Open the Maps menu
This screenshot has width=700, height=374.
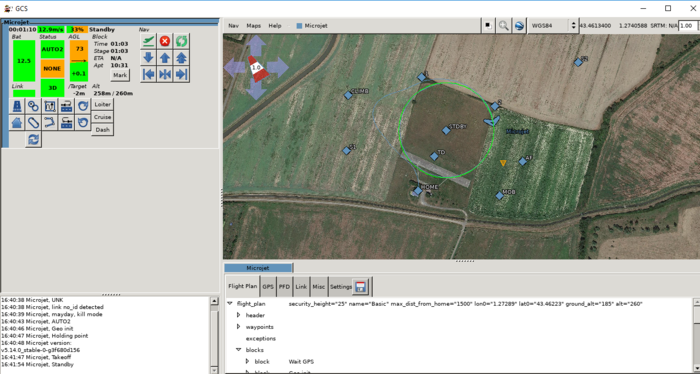(254, 26)
